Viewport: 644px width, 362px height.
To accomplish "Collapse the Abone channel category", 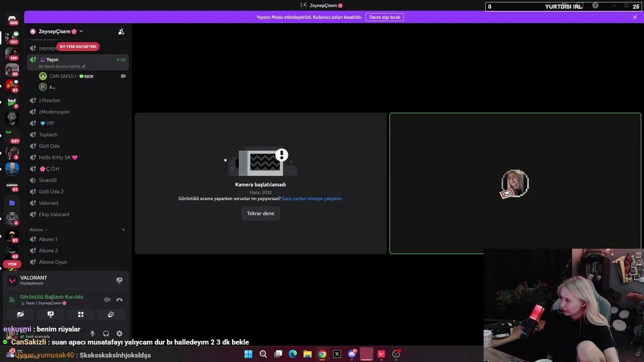I will [38, 230].
